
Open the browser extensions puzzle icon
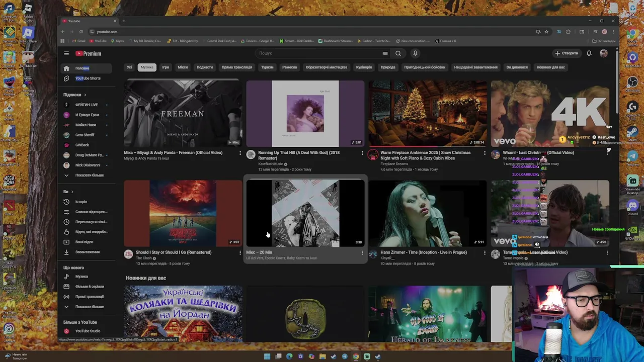tap(569, 32)
